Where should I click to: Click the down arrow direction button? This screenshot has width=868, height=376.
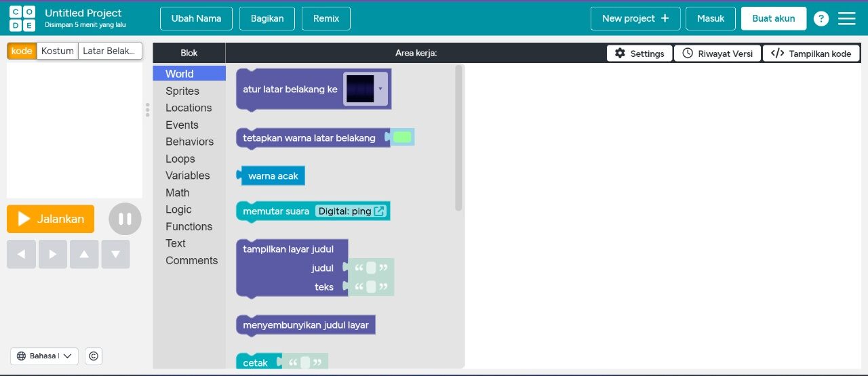point(115,254)
